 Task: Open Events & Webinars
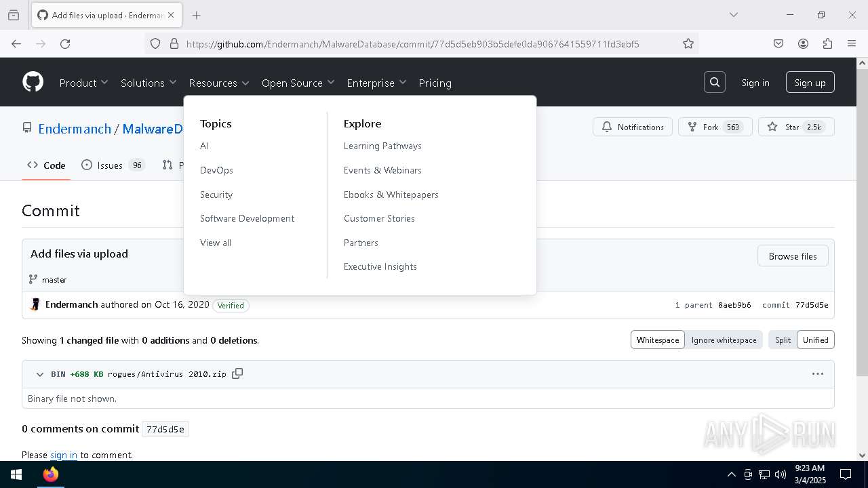(382, 170)
